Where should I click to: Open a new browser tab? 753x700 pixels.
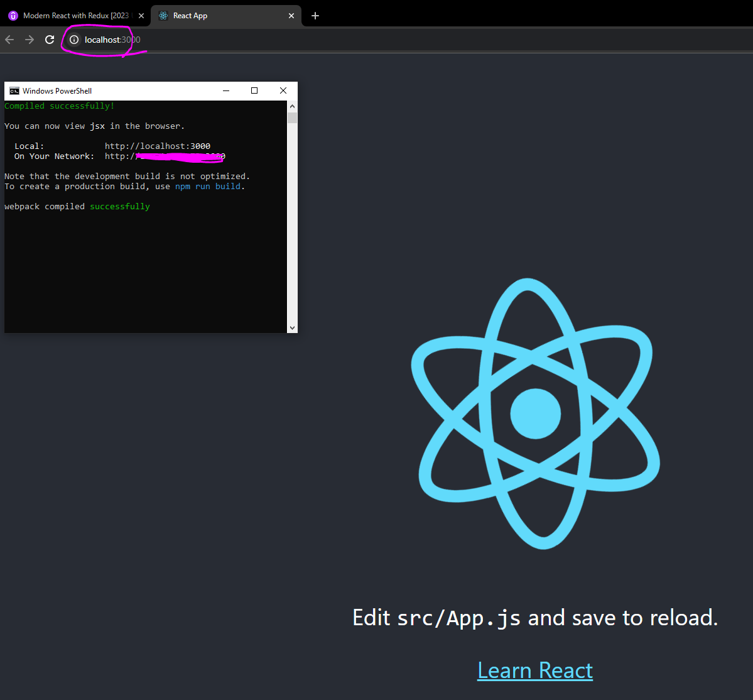pos(315,16)
